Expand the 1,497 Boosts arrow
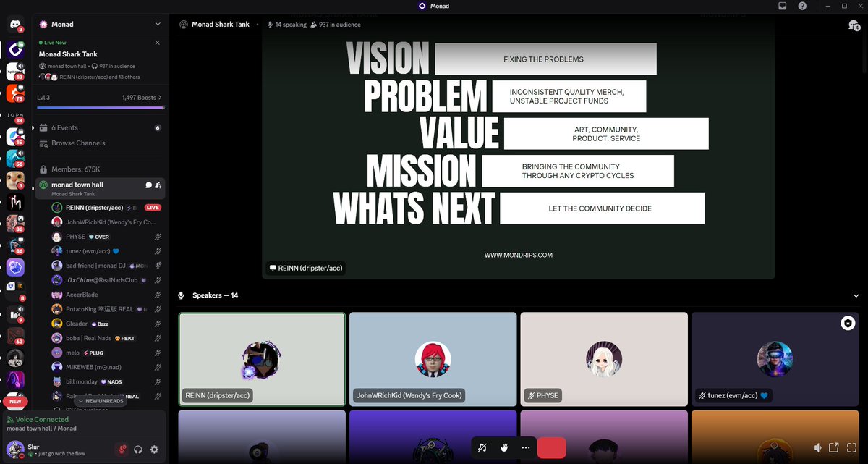This screenshot has height=464, width=868. point(160,97)
